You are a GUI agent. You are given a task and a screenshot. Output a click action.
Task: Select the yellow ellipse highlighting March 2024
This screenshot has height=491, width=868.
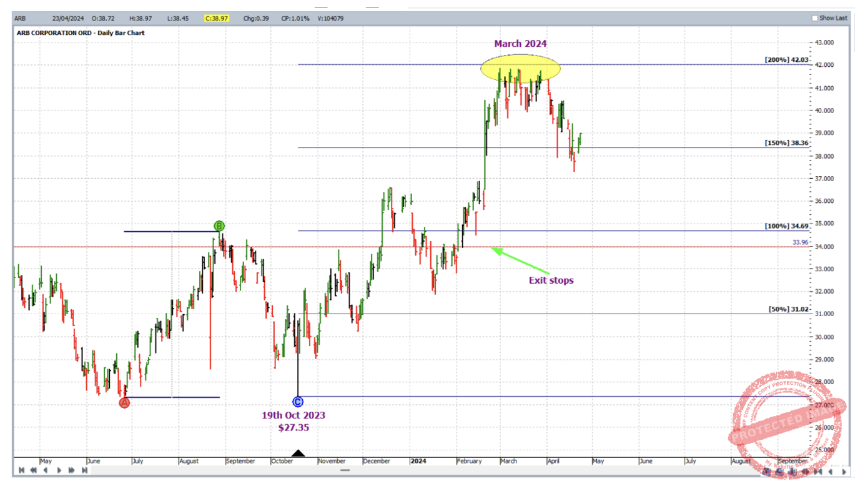[520, 68]
